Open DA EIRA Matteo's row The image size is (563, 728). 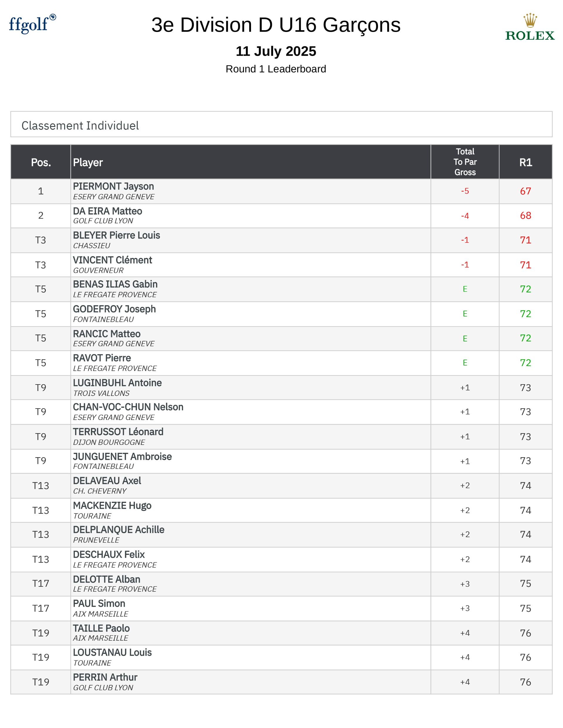point(107,211)
